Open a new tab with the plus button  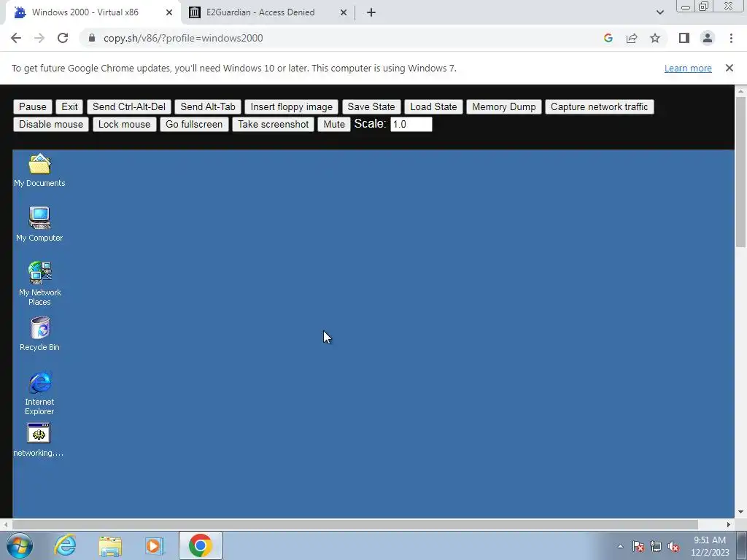pyautogui.click(x=371, y=12)
